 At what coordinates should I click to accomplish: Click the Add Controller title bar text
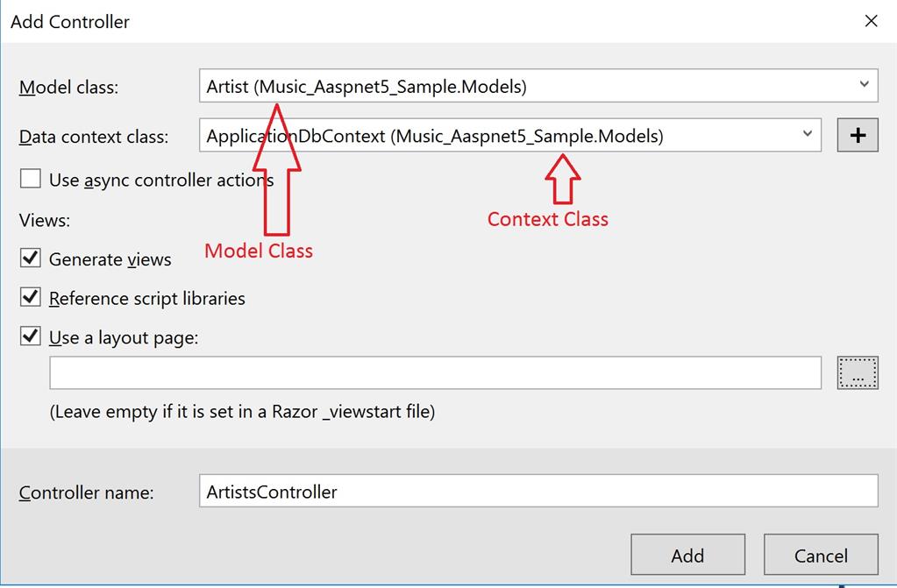pyautogui.click(x=70, y=22)
